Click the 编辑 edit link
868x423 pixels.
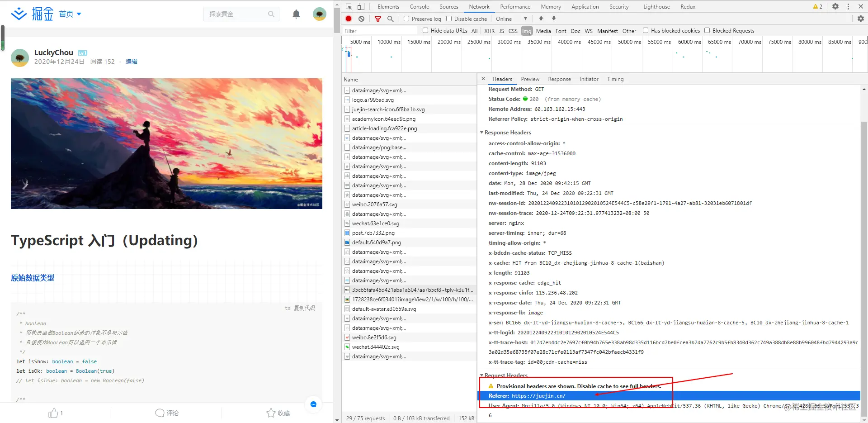coord(132,62)
